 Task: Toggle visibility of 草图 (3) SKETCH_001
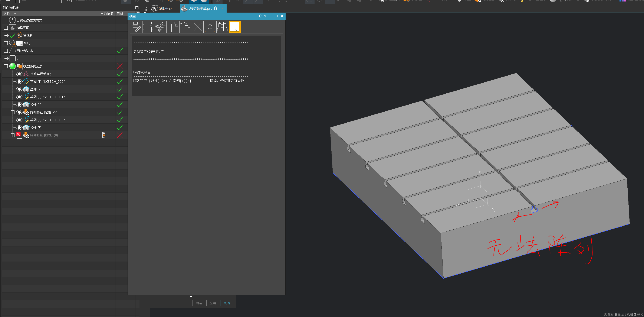click(19, 97)
